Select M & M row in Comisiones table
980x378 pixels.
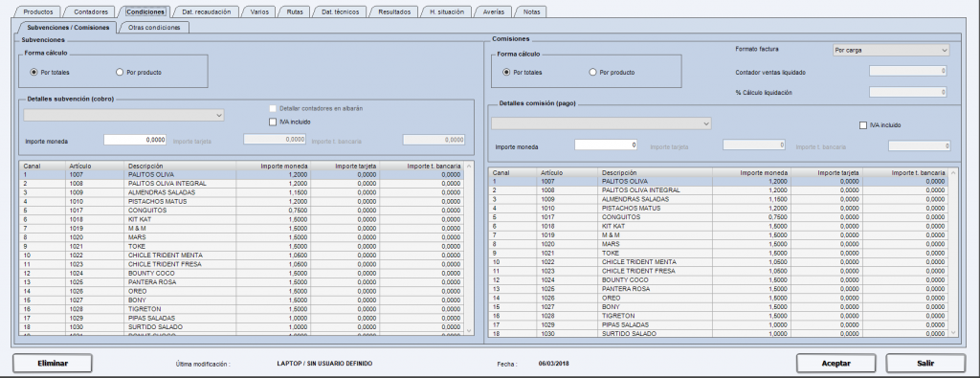719,234
